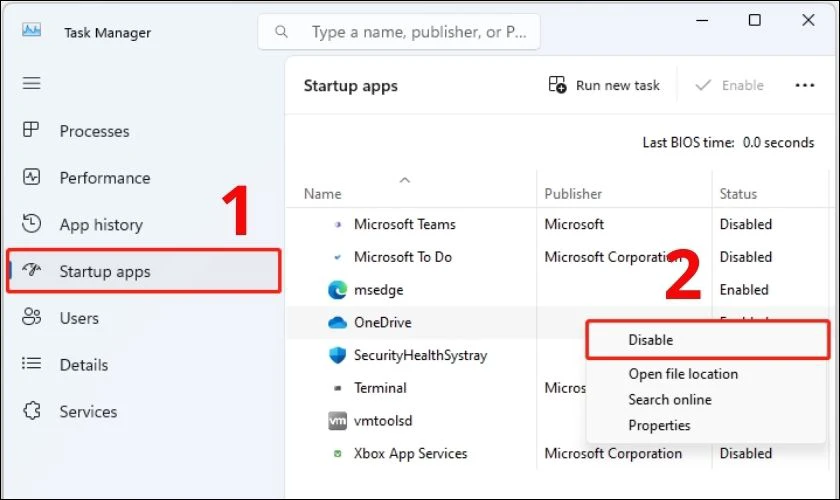Click the Performance sidebar icon
The width and height of the screenshot is (840, 500).
pos(31,177)
